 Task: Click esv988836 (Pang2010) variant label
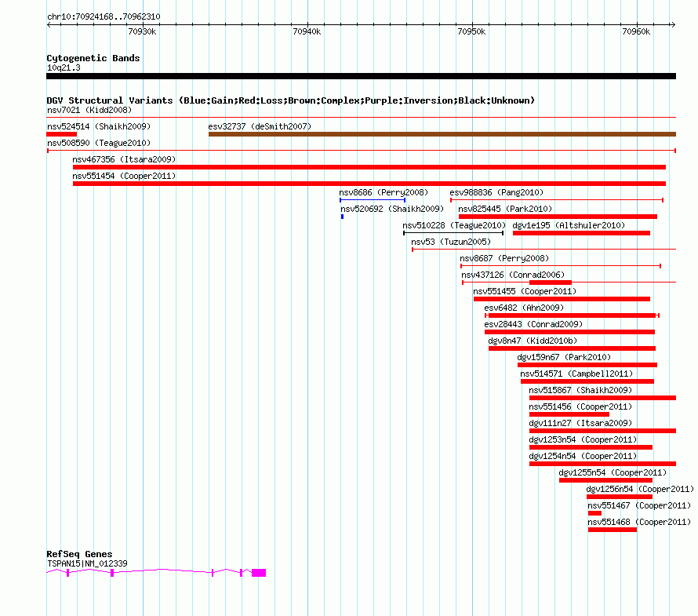click(496, 192)
